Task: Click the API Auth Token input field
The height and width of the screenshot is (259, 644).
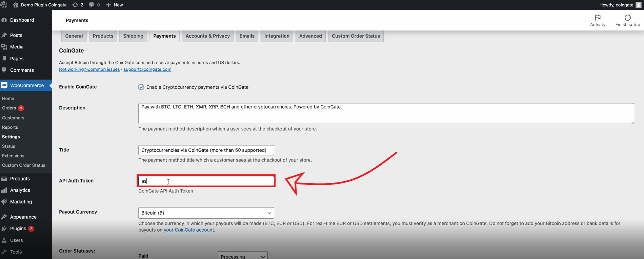Action: [x=206, y=181]
